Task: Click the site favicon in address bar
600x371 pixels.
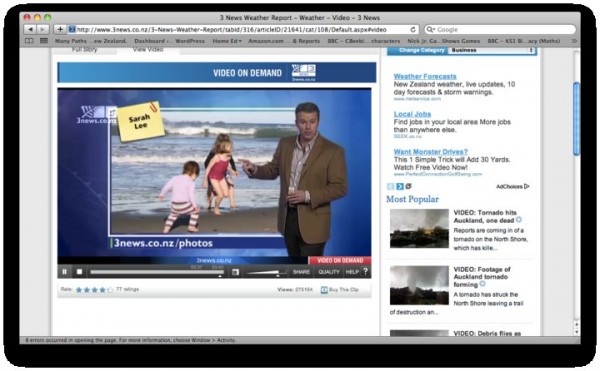Action: click(72, 29)
